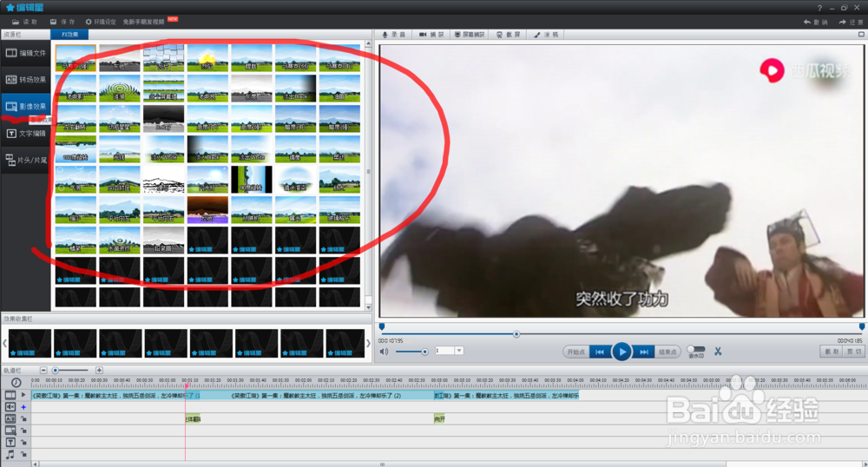
Task: Select the audio track speaker icon
Action: pos(10,407)
